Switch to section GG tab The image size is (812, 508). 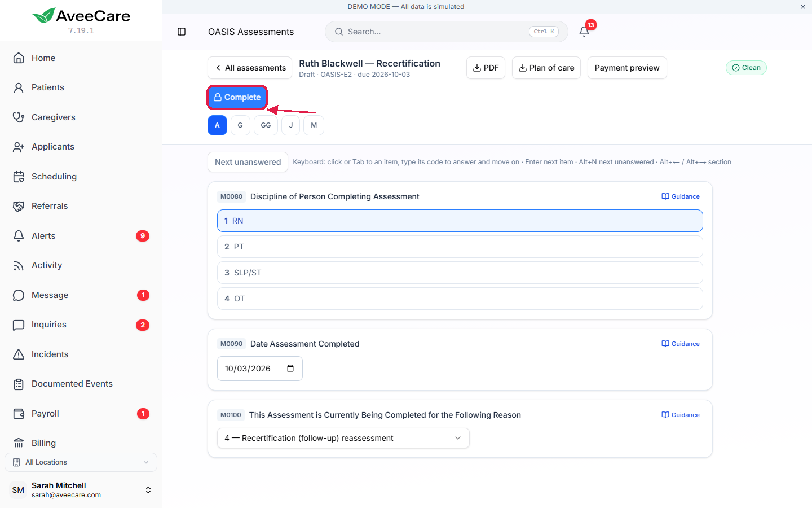tap(266, 125)
